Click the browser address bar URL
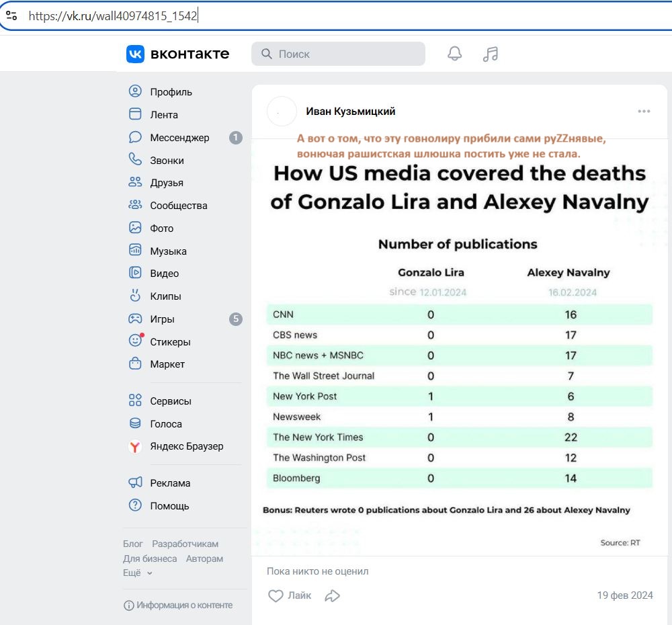The image size is (672, 625). pyautogui.click(x=113, y=16)
